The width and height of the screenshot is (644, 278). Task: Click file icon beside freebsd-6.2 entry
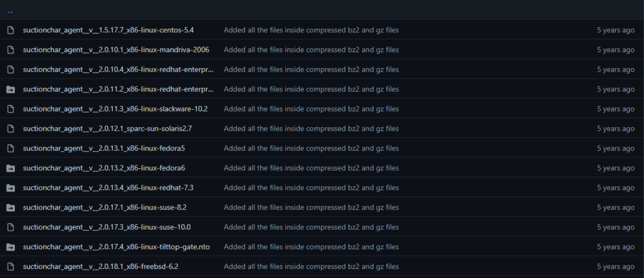11,267
